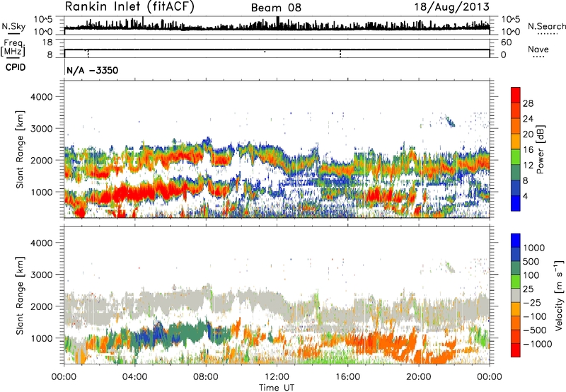The image size is (566, 392).
Task: Click the '16' tick on Power colorbar
Action: [x=528, y=150]
